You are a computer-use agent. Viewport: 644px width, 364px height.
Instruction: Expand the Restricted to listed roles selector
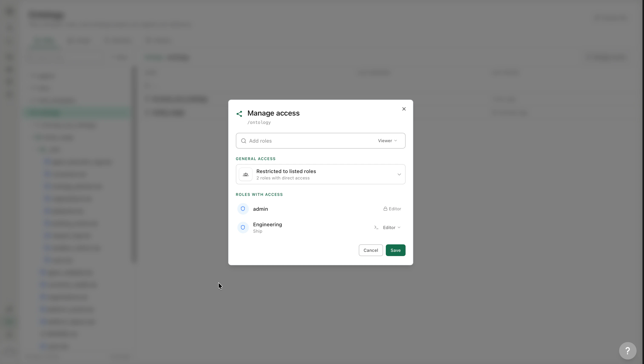tap(321, 174)
